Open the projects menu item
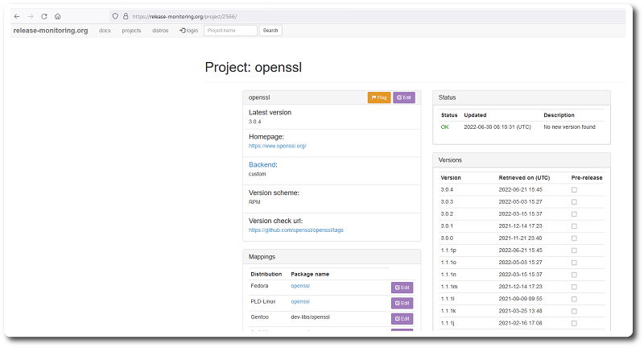Screen dimensions: 644x348 (x=131, y=31)
